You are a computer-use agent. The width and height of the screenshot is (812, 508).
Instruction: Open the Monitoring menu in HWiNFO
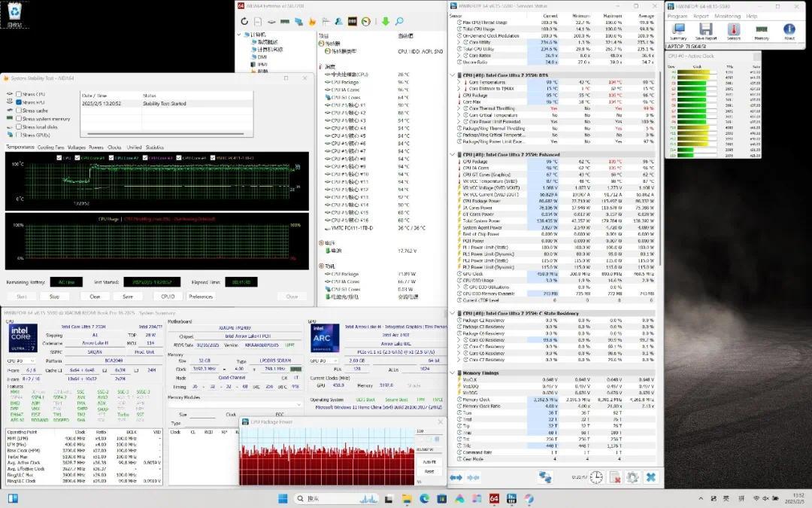(727, 16)
